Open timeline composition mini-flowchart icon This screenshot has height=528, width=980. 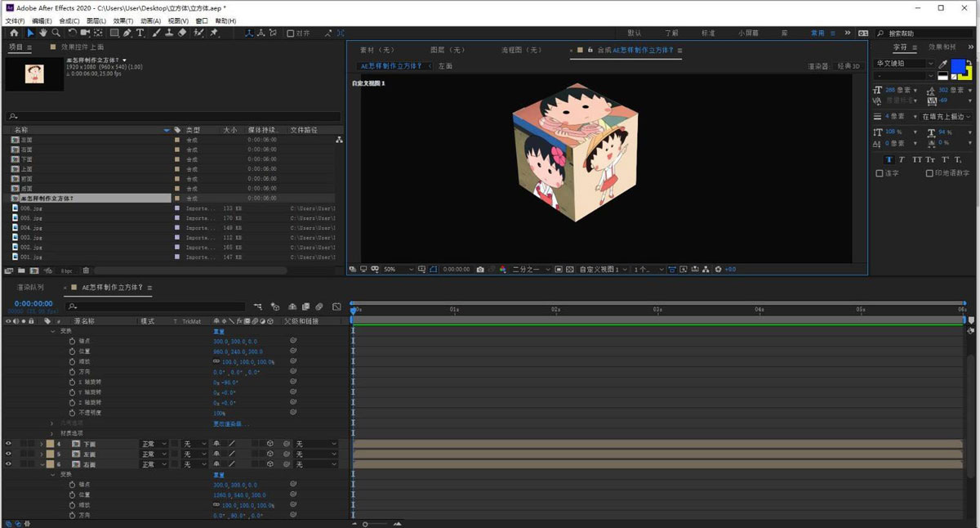coord(257,307)
